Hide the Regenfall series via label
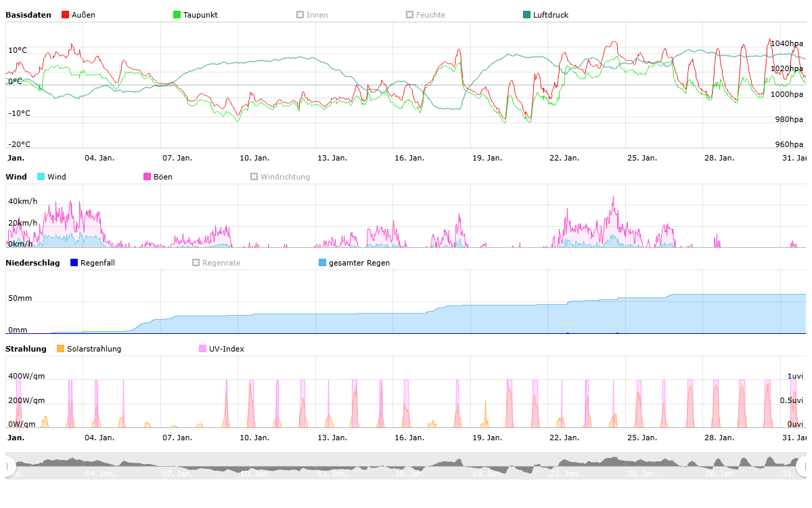Screen dimensions: 812x508 [97, 263]
